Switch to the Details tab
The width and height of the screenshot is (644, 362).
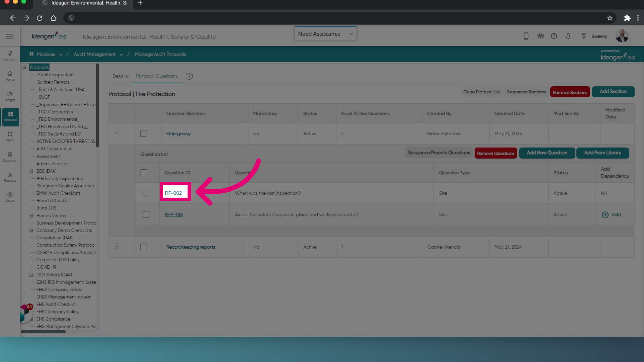120,76
